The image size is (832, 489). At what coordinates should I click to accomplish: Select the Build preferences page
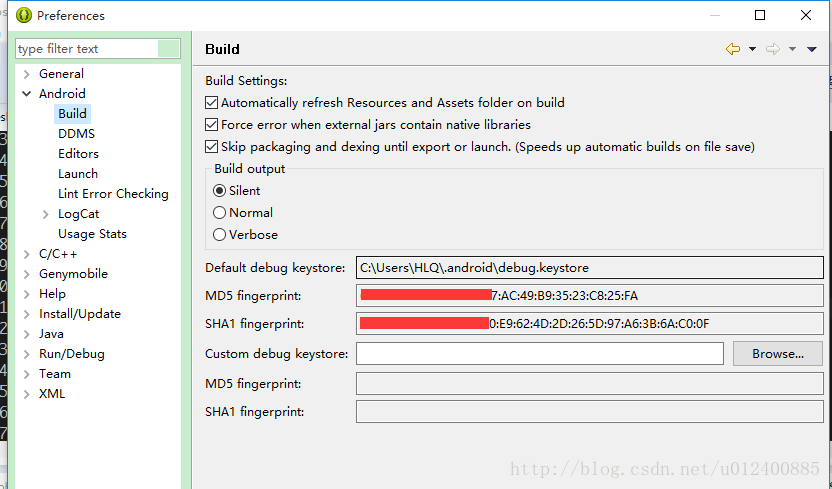click(x=72, y=113)
